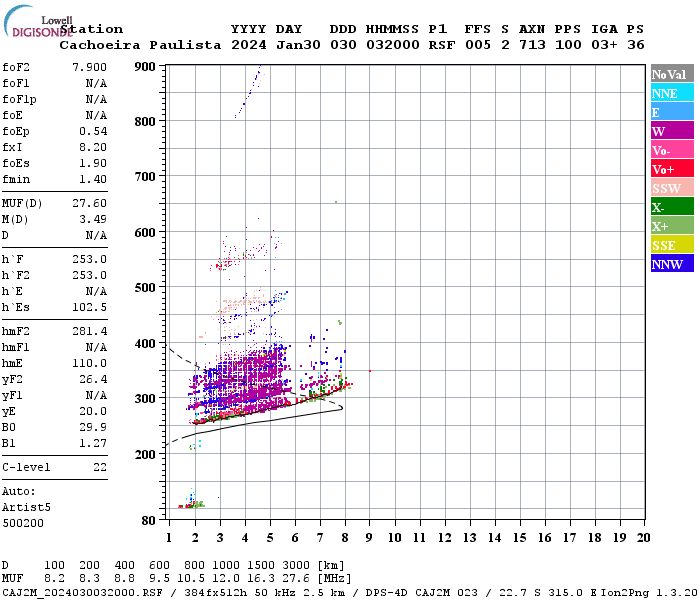Image resolution: width=700 pixels, height=600 pixels.
Task: Click the yE value 20.0
Action: click(x=93, y=411)
